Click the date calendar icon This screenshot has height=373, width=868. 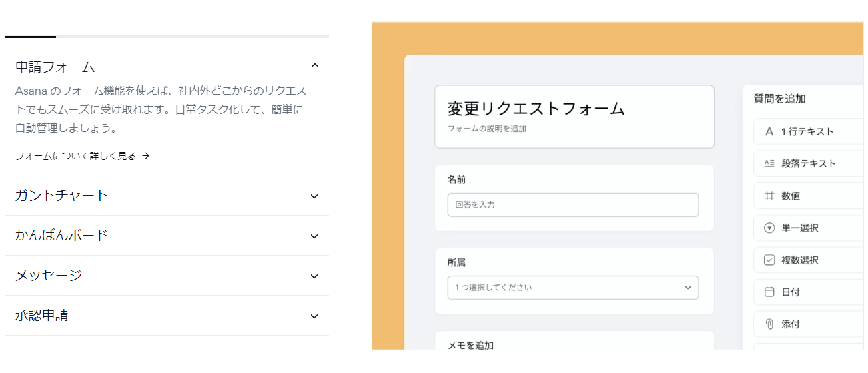pyautogui.click(x=769, y=292)
